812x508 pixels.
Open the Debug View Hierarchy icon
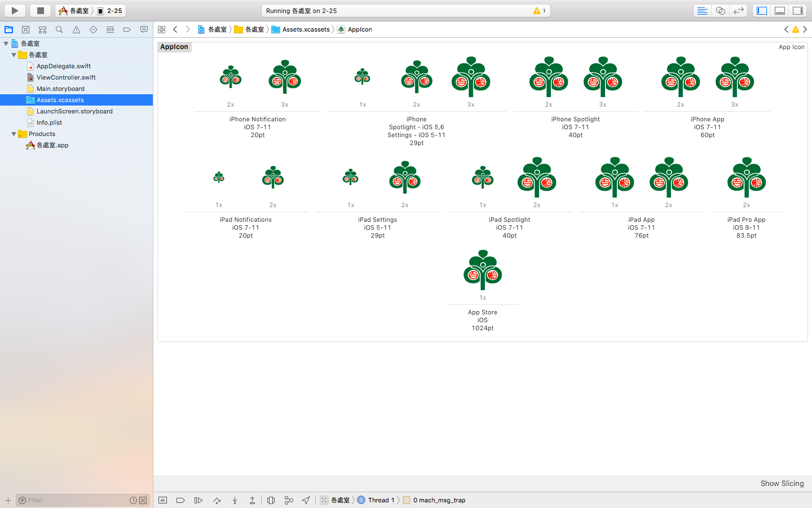[x=271, y=500]
